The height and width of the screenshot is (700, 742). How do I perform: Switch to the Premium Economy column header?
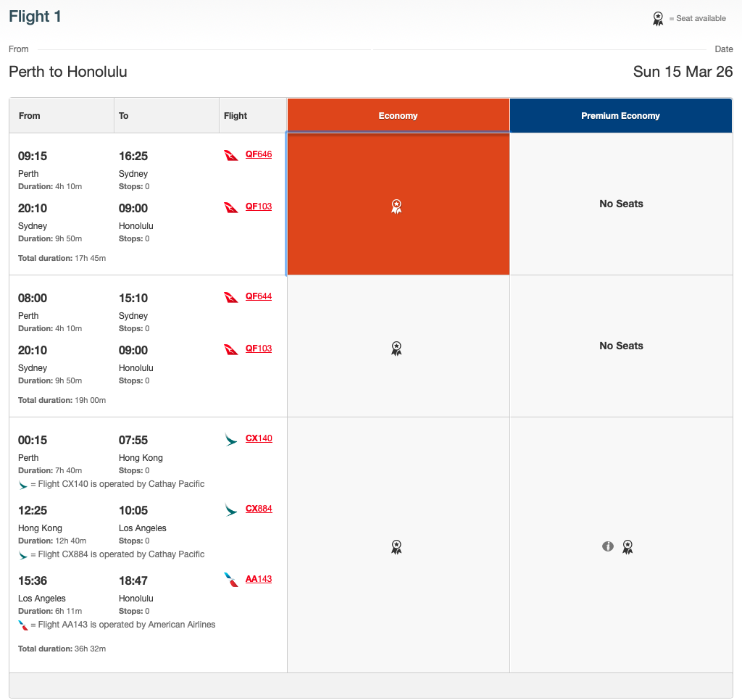point(621,115)
